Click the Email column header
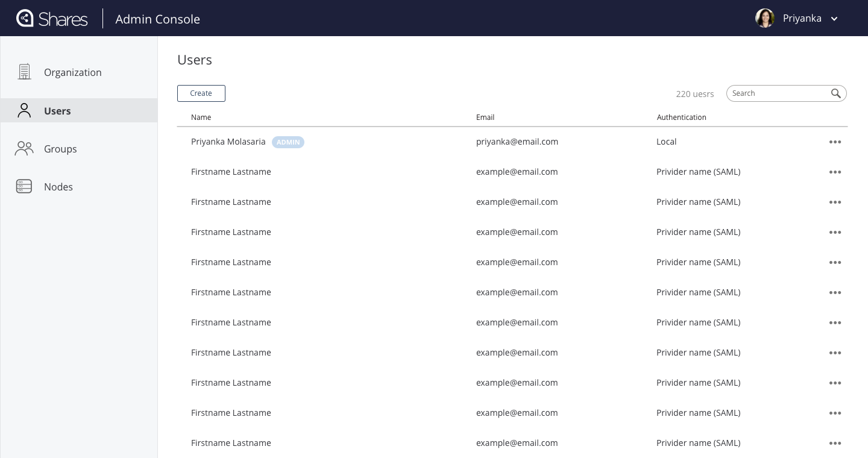Image resolution: width=868 pixels, height=458 pixels. (485, 118)
